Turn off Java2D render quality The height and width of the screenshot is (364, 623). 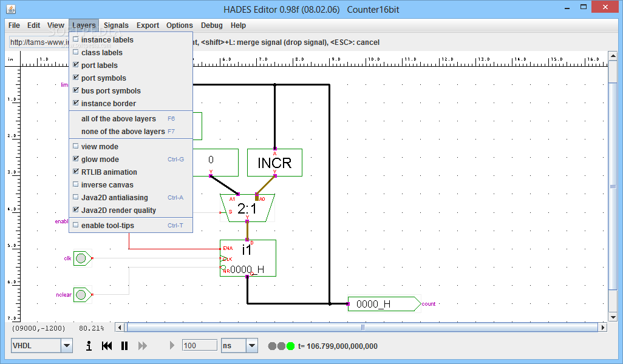click(131, 210)
